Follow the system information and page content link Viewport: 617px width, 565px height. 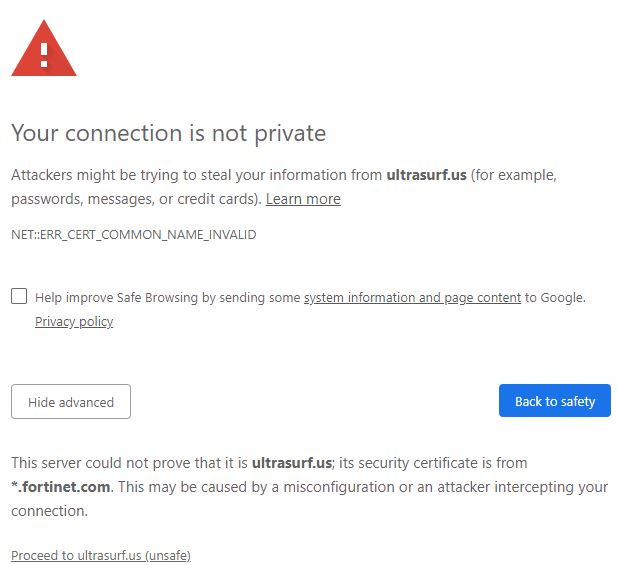tap(412, 297)
